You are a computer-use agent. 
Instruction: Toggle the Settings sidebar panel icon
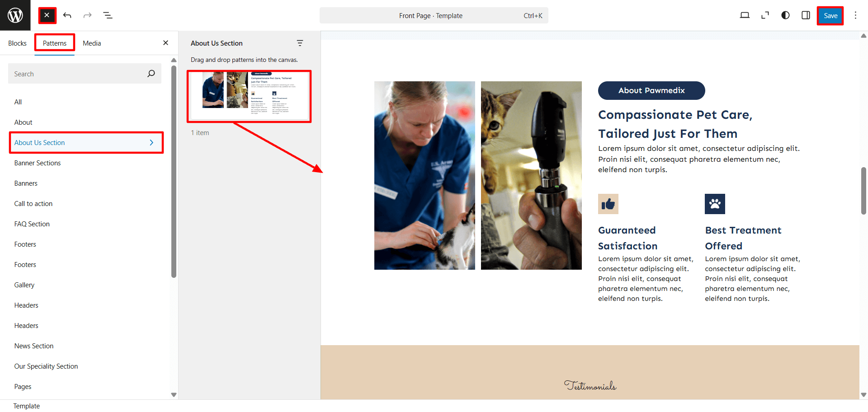[806, 15]
